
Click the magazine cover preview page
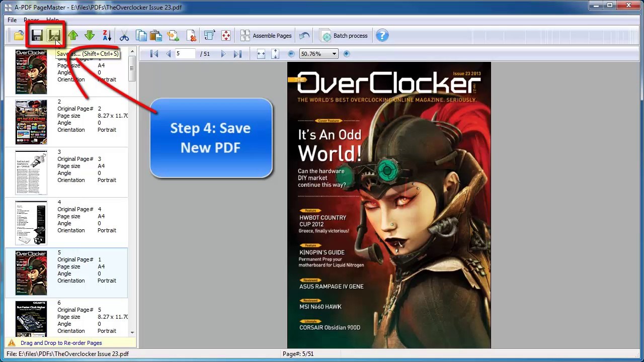tap(389, 205)
